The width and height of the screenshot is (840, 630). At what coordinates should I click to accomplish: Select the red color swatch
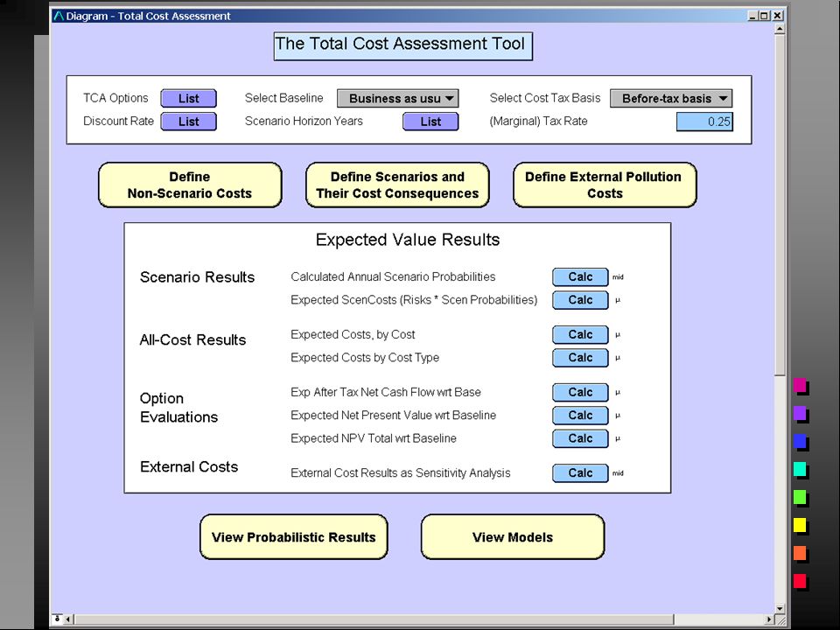(801, 581)
